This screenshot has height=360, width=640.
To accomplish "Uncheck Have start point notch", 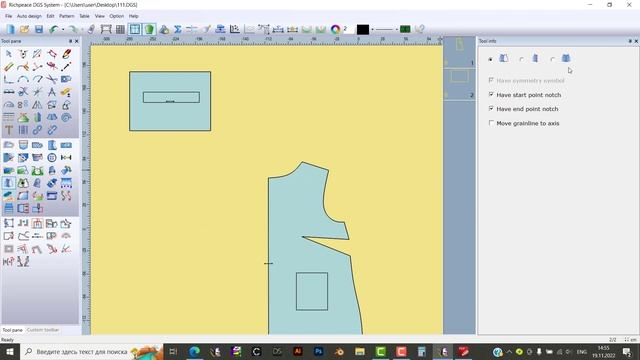I will [491, 95].
